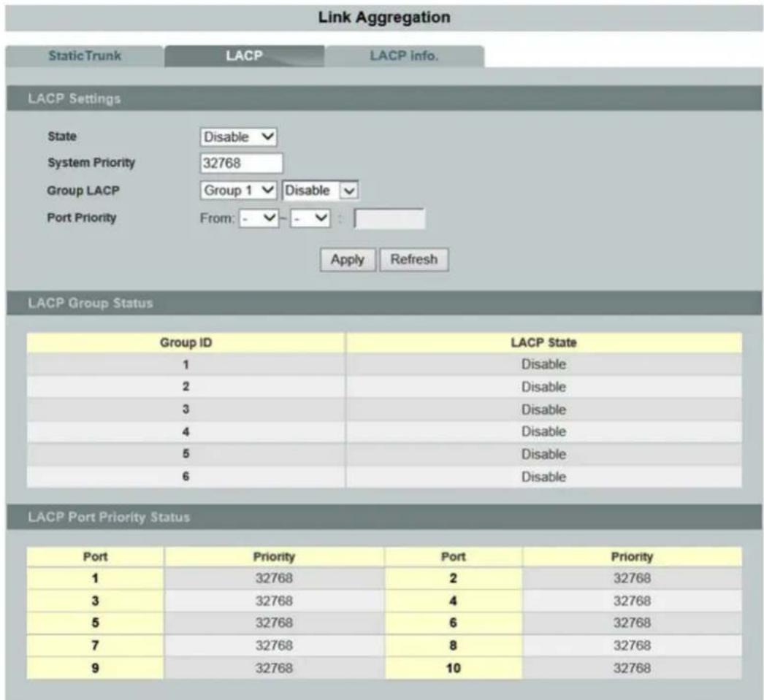764x700 pixels.
Task: Select Group ID 3 cell
Action: [x=186, y=409]
